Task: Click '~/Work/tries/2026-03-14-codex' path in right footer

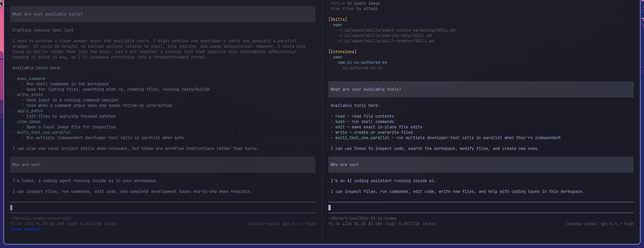Action: coord(362,218)
